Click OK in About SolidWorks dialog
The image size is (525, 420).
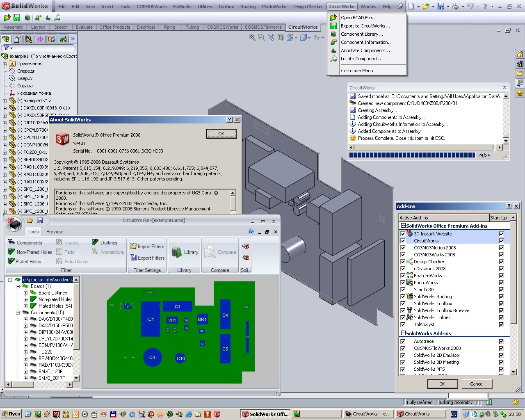click(221, 134)
